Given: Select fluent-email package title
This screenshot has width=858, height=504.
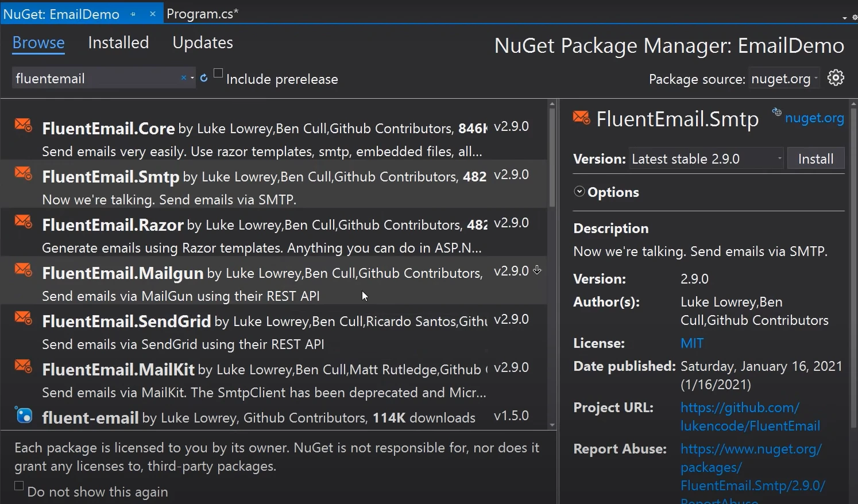Looking at the screenshot, I should click(90, 417).
